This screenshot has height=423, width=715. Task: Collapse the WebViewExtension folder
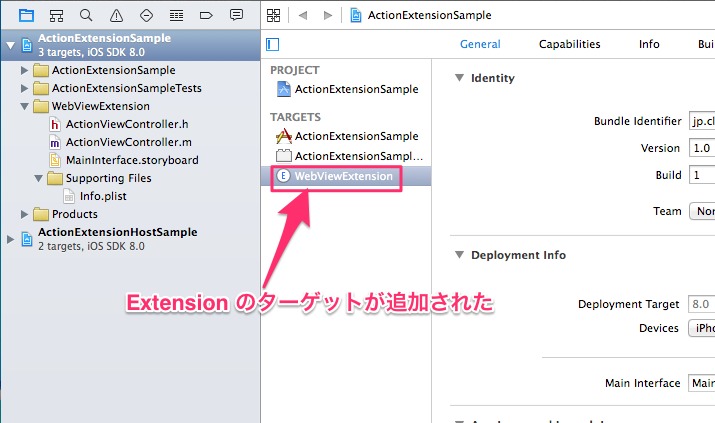point(24,106)
